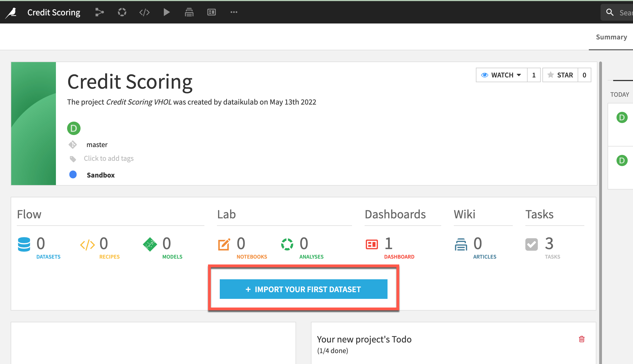Open the Flow icon in top bar
633x364 pixels.
click(99, 12)
